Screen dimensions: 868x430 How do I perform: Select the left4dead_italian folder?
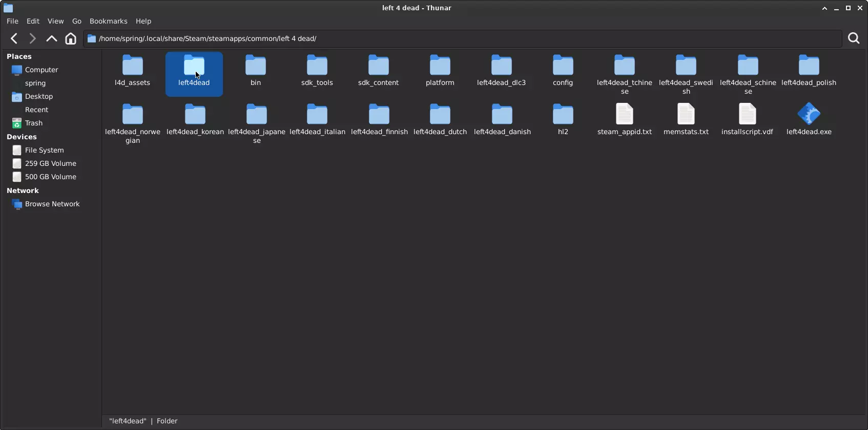tap(317, 120)
